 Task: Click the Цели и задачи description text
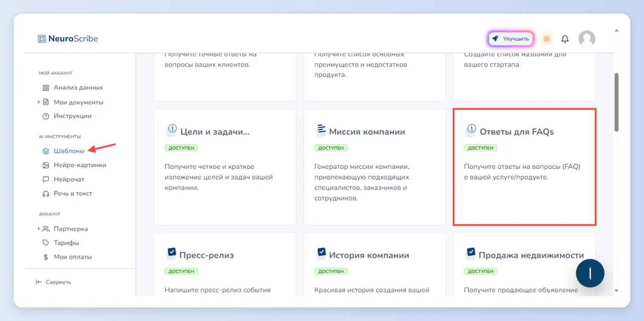pos(219,177)
